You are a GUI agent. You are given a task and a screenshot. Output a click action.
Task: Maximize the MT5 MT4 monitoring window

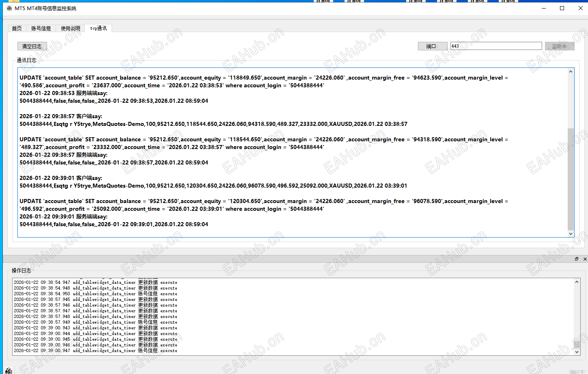click(562, 8)
